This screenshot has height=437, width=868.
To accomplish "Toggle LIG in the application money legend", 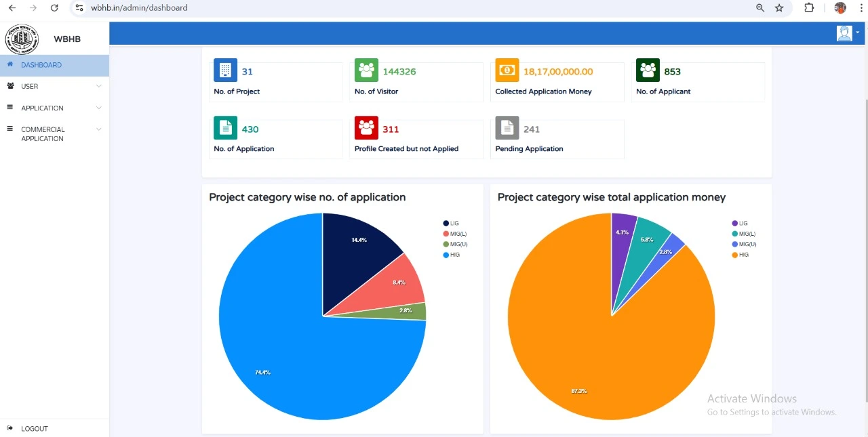I will [x=740, y=223].
